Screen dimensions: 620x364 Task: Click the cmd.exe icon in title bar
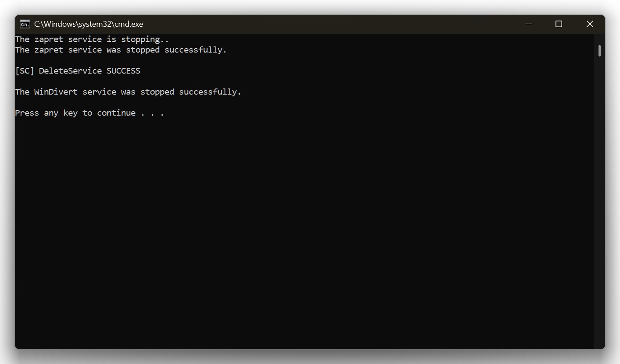click(25, 24)
